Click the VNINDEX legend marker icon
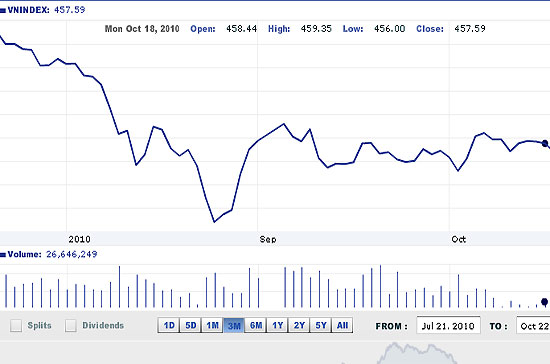 (x=3, y=11)
